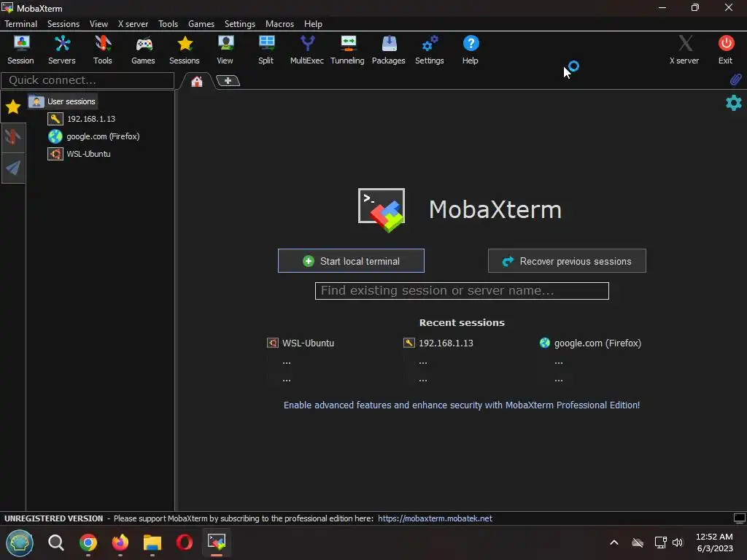Viewport: 747px width, 560px height.
Task: Click the Split toolbar icon
Action: coord(266,50)
